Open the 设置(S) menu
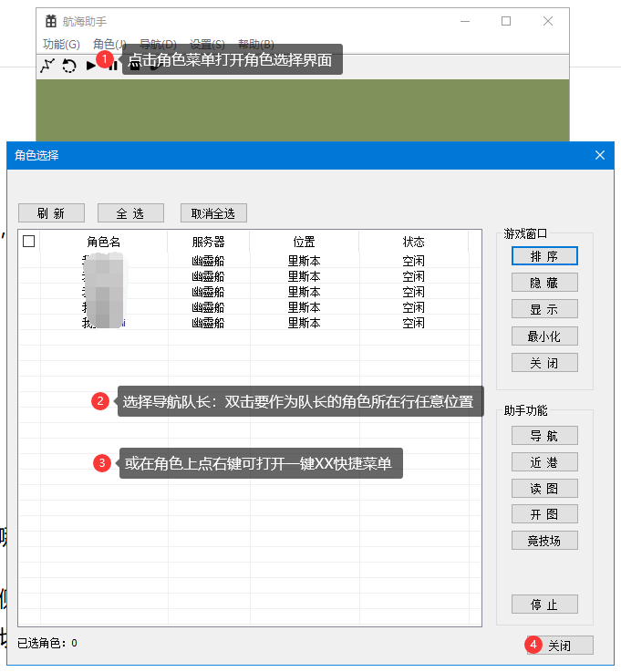The width and height of the screenshot is (621, 672). point(207,44)
